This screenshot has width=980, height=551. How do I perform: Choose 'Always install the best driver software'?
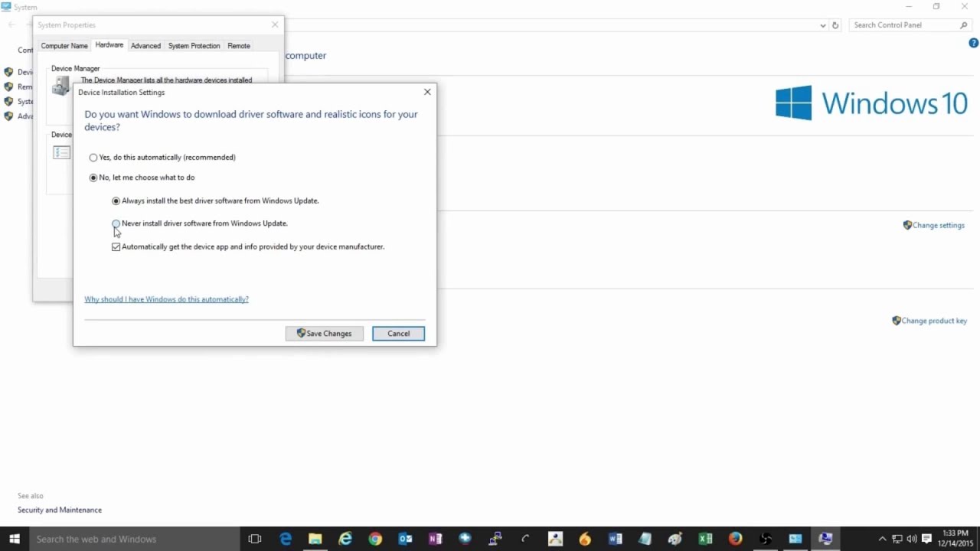point(215,201)
